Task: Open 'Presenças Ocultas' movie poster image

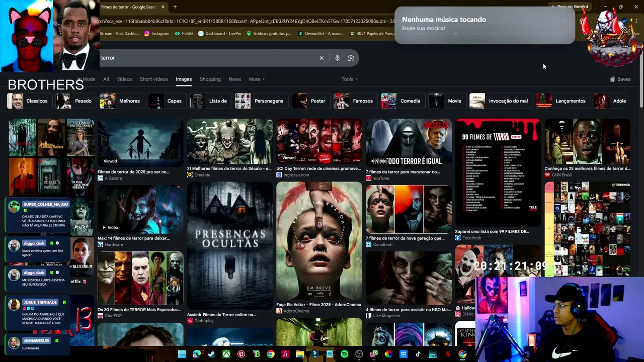Action: click(230, 245)
